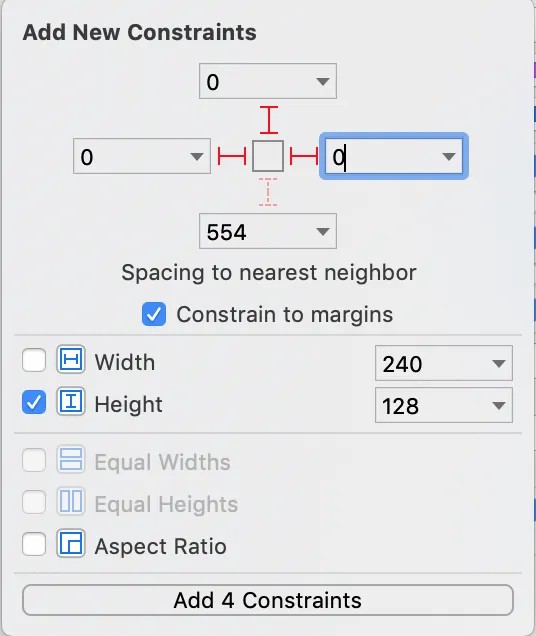
Task: Click into the right spacing input field
Action: pyautogui.click(x=381, y=157)
